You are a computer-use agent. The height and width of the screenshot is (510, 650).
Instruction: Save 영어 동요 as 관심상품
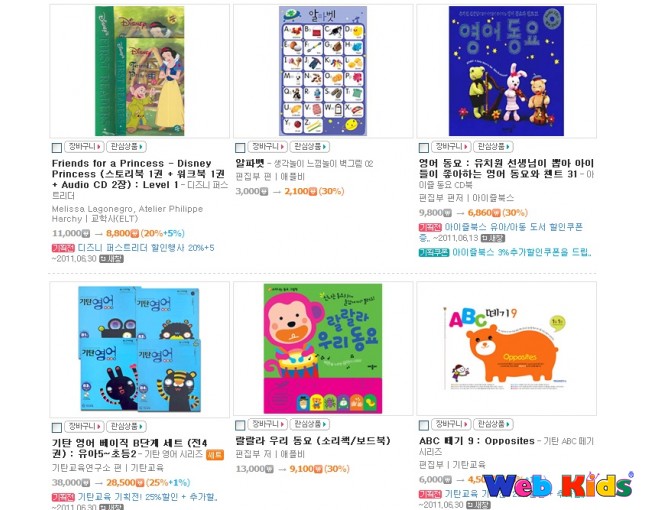493,147
